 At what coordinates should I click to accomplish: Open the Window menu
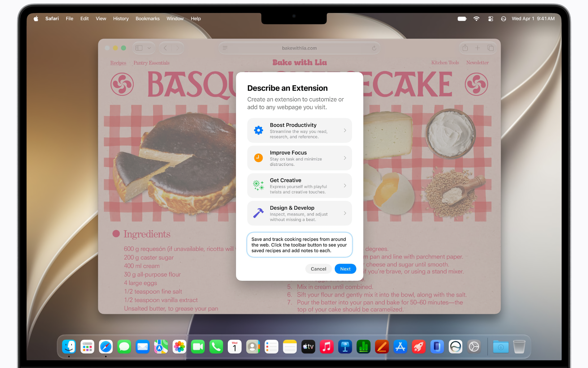(x=175, y=19)
